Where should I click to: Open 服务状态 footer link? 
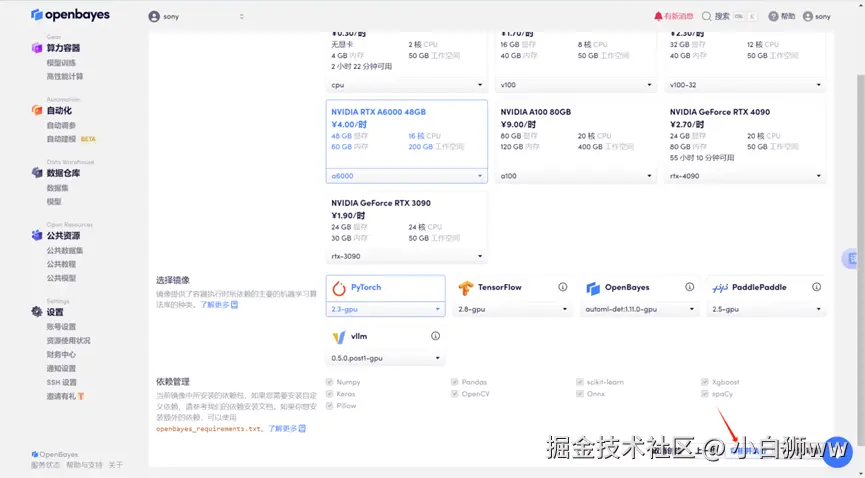click(x=45, y=465)
